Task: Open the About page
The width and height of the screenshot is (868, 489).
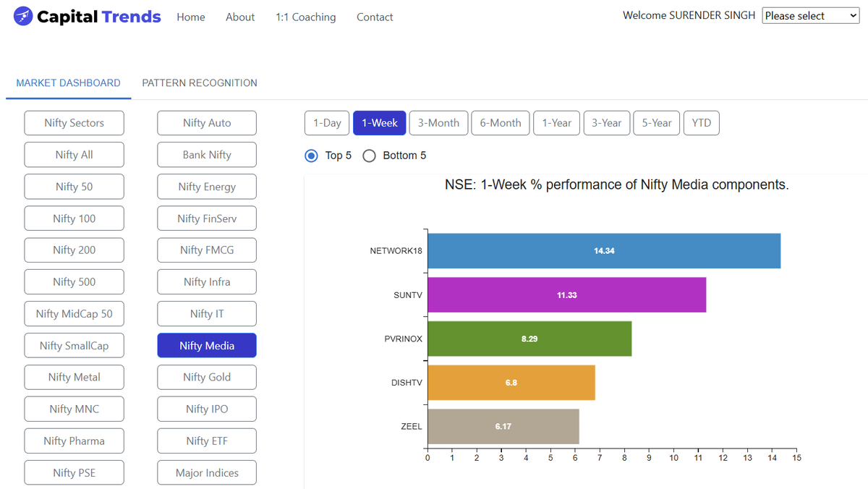Action: click(x=240, y=17)
